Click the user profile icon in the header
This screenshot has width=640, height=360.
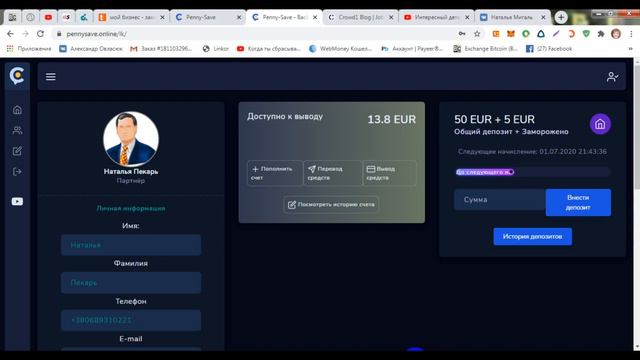(x=612, y=77)
